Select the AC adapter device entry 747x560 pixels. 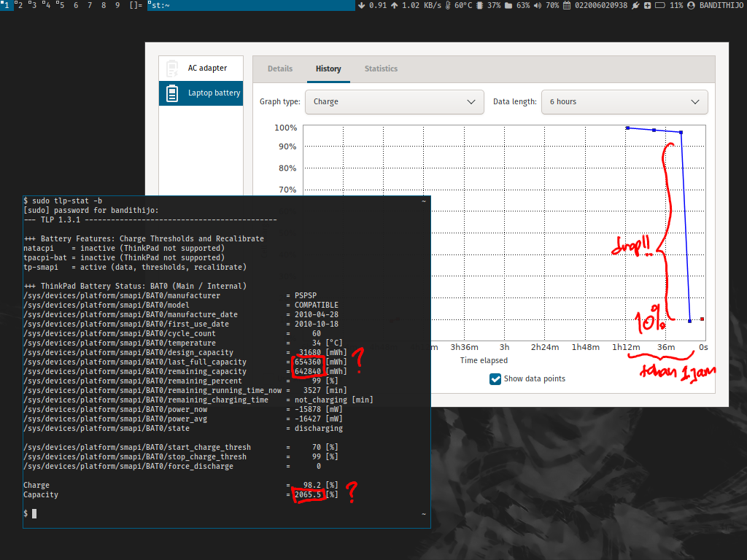pyautogui.click(x=201, y=69)
